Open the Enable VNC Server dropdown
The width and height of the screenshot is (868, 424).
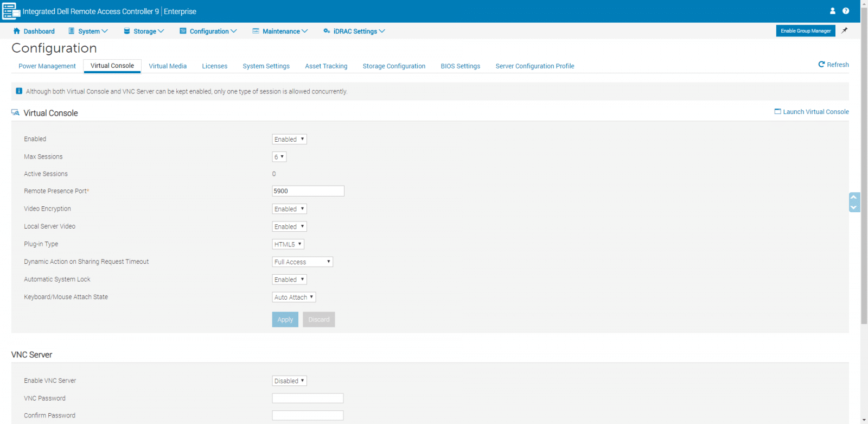pyautogui.click(x=289, y=381)
